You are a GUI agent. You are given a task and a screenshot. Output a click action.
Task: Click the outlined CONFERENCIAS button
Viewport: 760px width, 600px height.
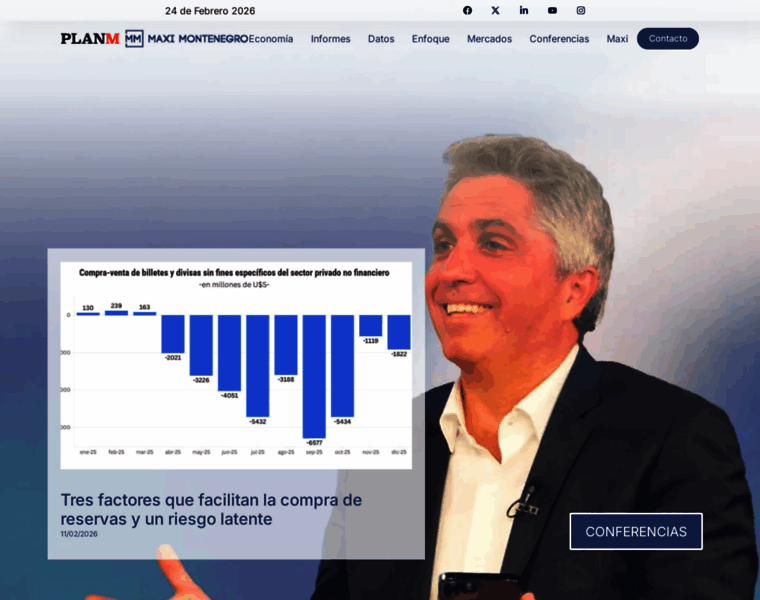pyautogui.click(x=636, y=531)
